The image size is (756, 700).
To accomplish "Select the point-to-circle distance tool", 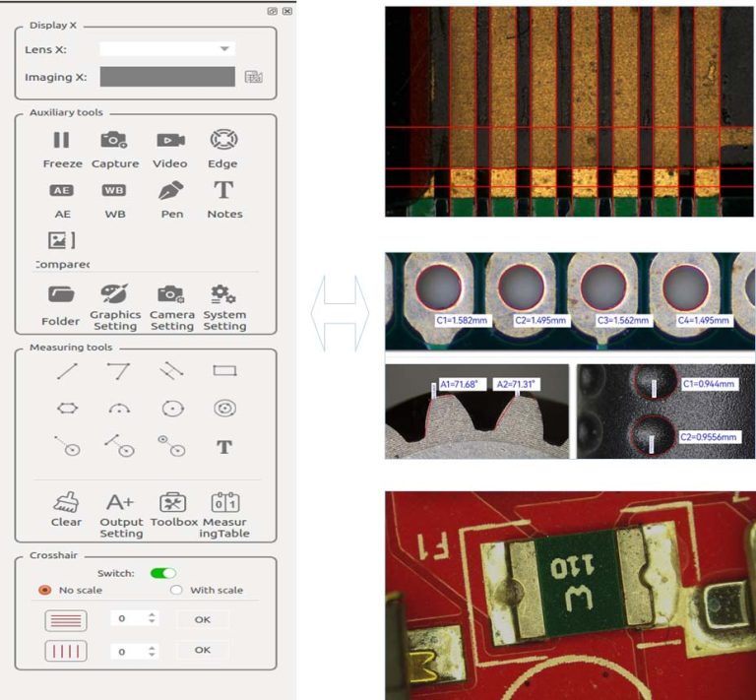I will [x=67, y=446].
